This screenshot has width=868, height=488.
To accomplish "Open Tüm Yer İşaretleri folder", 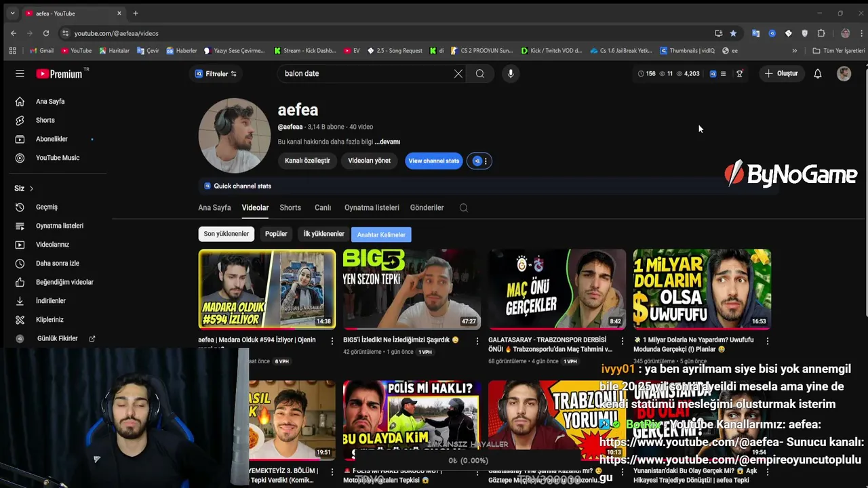I will [838, 51].
